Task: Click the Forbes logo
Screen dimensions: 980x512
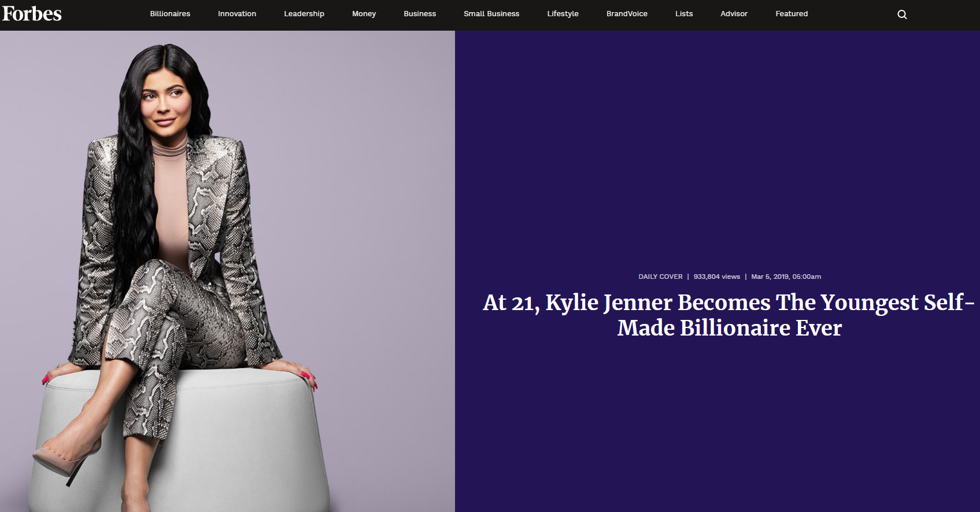Action: 32,13
